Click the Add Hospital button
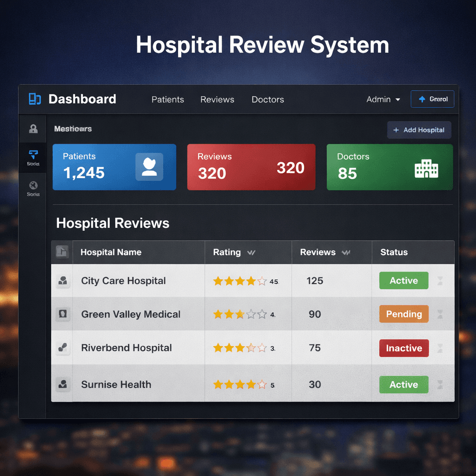Screen dimensions: 476x476 coord(419,130)
